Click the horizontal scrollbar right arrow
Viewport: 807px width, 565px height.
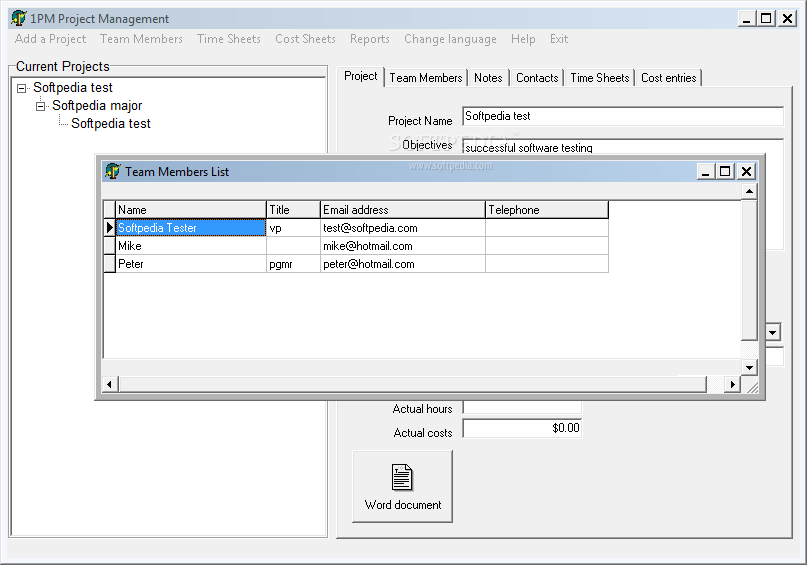733,384
